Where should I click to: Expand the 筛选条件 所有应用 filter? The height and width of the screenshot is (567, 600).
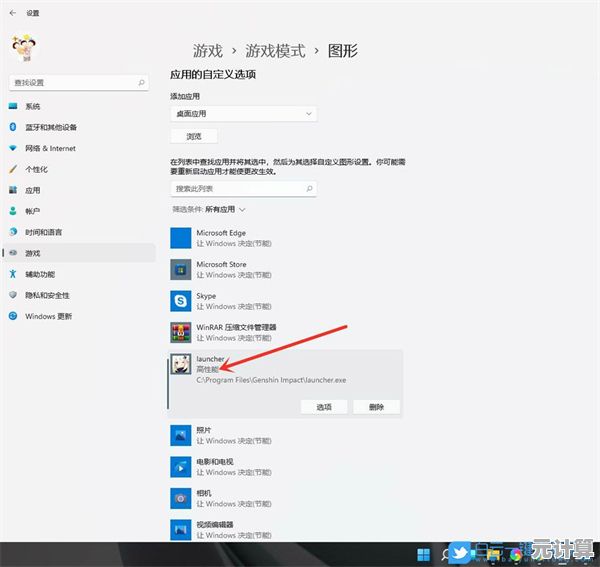[x=209, y=209]
